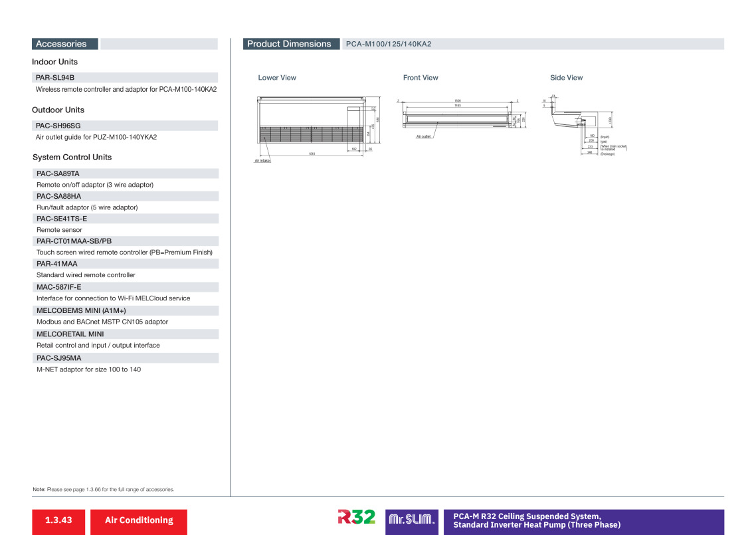Viewport: 756px width, 535px height.
Task: Select the Accessories header tab
Action: (65, 44)
